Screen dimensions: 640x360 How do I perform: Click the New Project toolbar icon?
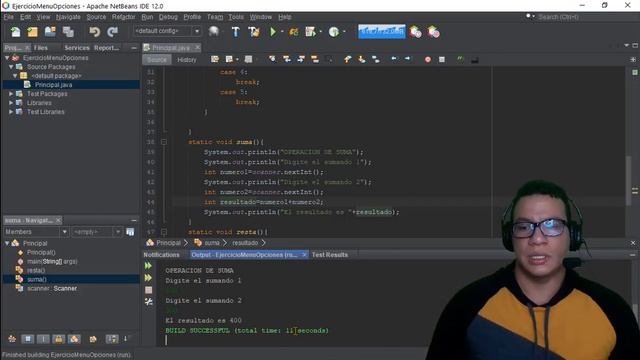pyautogui.click(x=33, y=32)
